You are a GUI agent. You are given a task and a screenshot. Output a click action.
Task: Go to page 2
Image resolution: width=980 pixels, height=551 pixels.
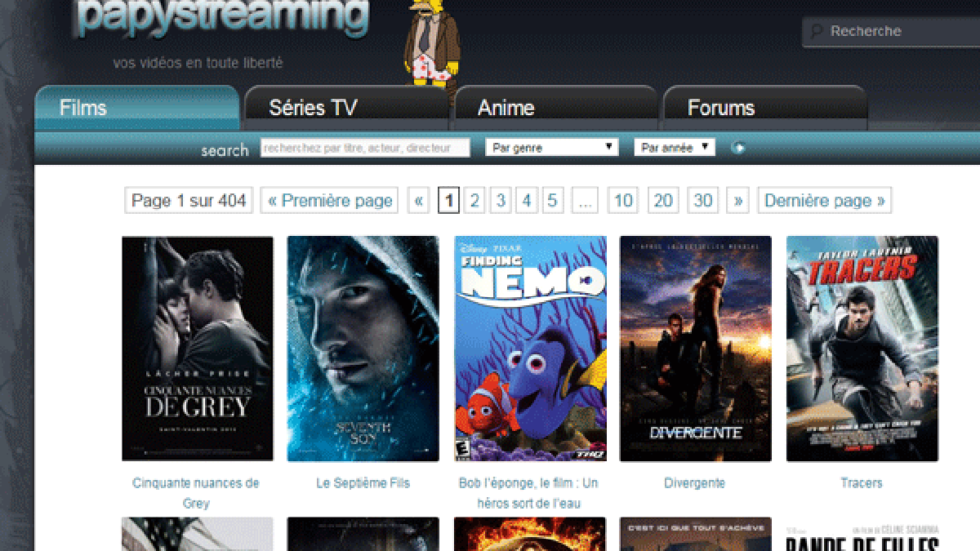(474, 200)
